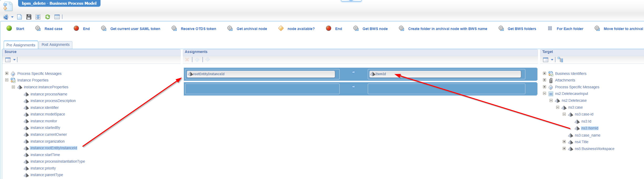
Task: Open Target panel view dropdown arrow
Action: [x=552, y=60]
